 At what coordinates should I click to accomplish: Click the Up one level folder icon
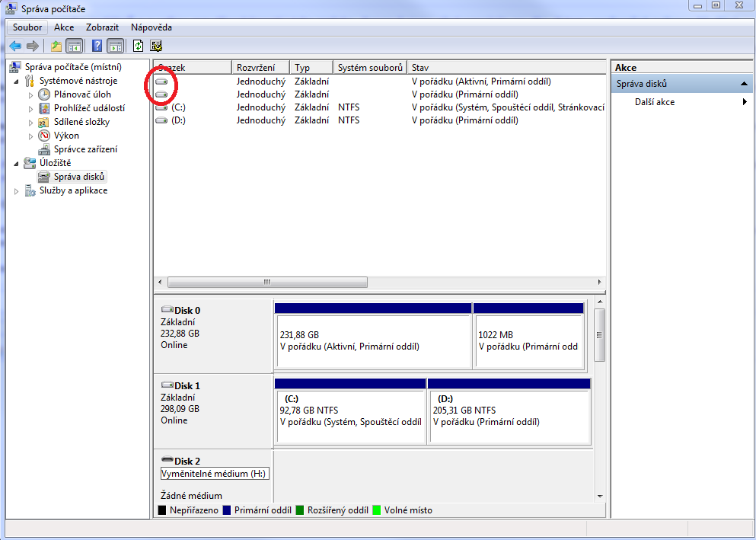tap(56, 46)
